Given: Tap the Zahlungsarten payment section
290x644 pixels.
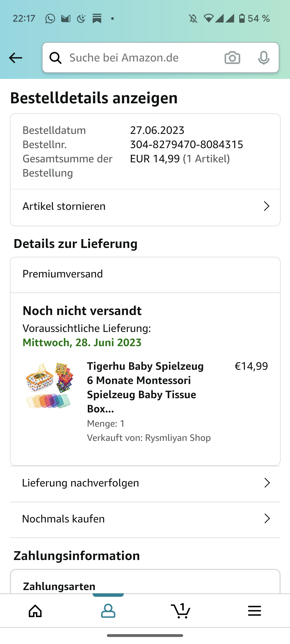Looking at the screenshot, I should (x=59, y=586).
